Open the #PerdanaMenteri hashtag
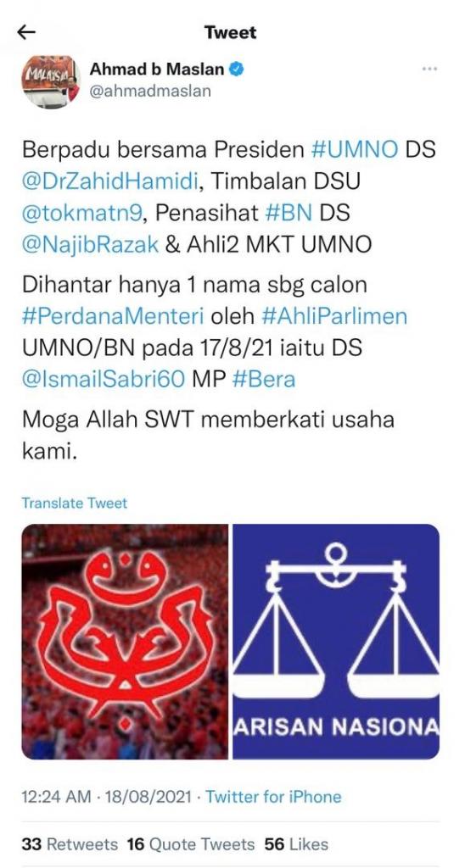 (114, 317)
